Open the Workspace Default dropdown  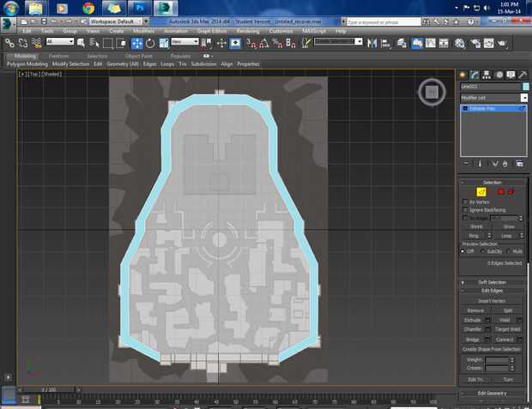pos(114,21)
